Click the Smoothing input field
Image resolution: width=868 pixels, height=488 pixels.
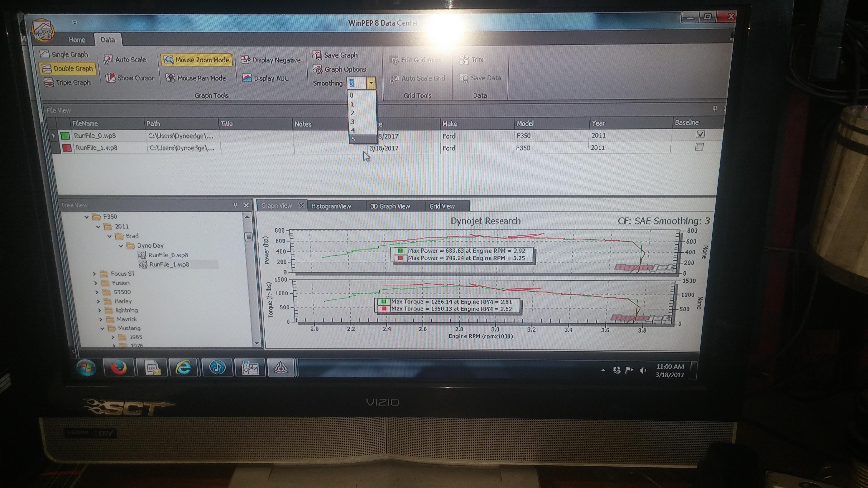(357, 83)
